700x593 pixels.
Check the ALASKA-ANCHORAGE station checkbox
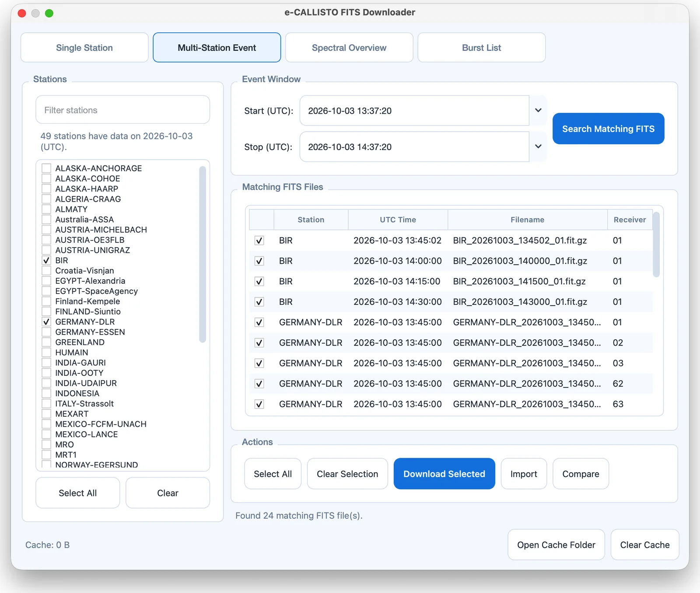(46, 168)
